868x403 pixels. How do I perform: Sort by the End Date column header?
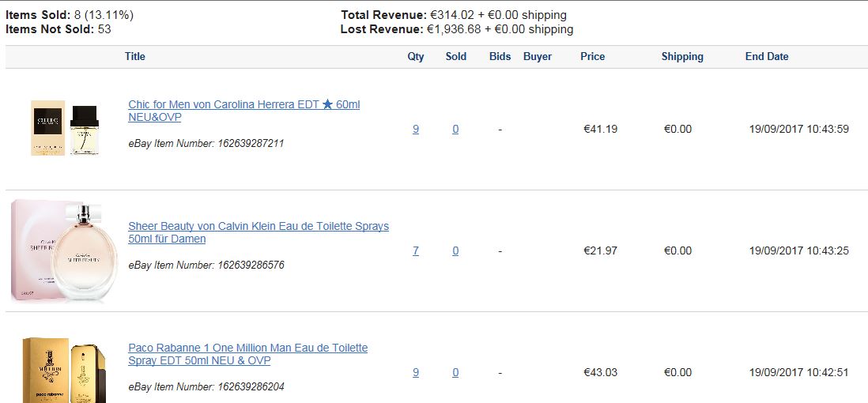(x=767, y=56)
